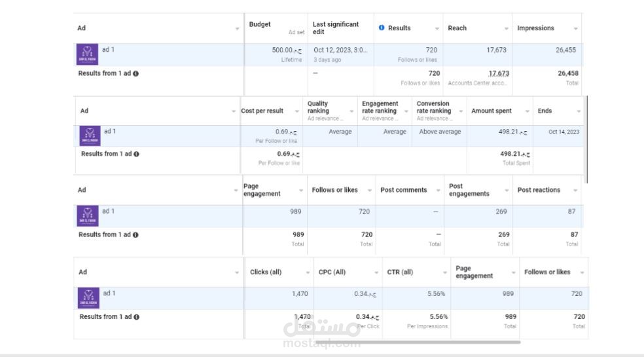Expand the Cost per result column dropdown
This screenshot has height=357, width=644.
click(296, 111)
